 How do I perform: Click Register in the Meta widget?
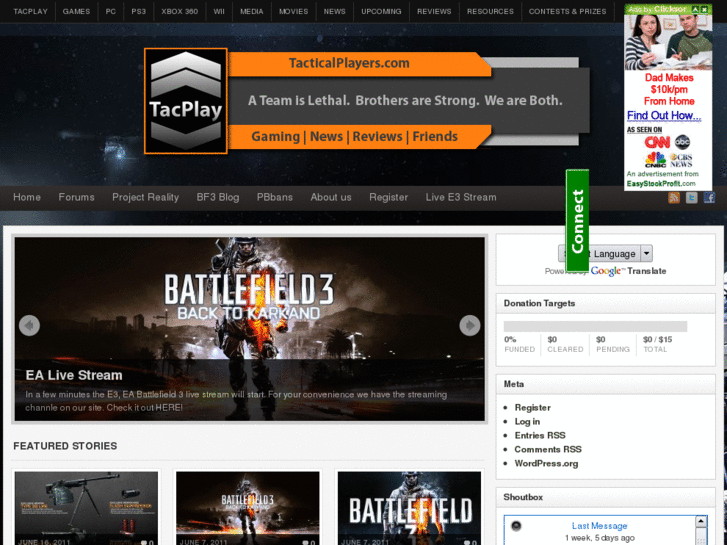(533, 408)
